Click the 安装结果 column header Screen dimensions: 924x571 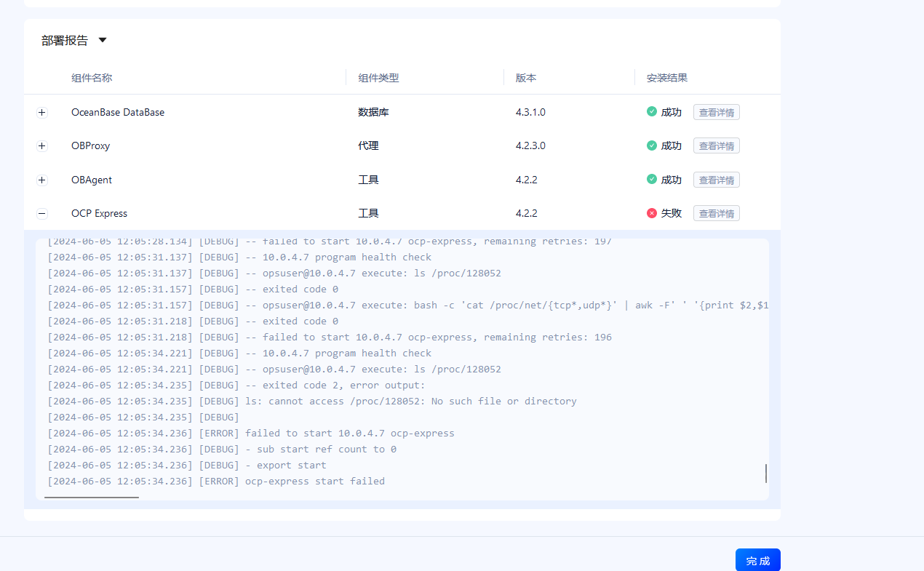tap(667, 78)
